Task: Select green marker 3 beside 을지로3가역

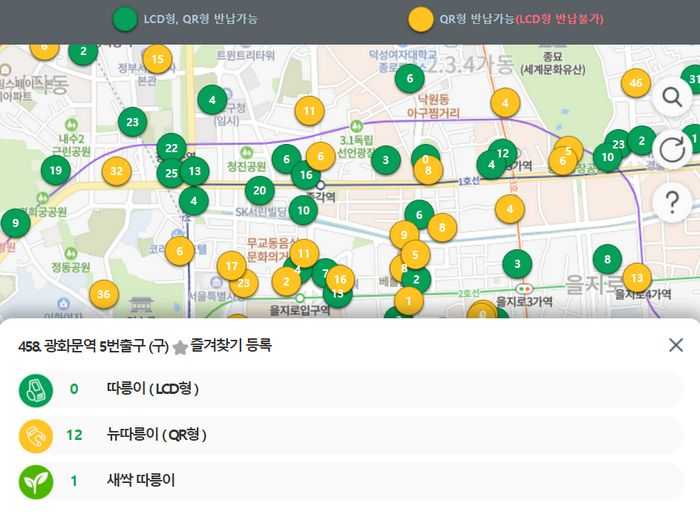Action: (517, 264)
